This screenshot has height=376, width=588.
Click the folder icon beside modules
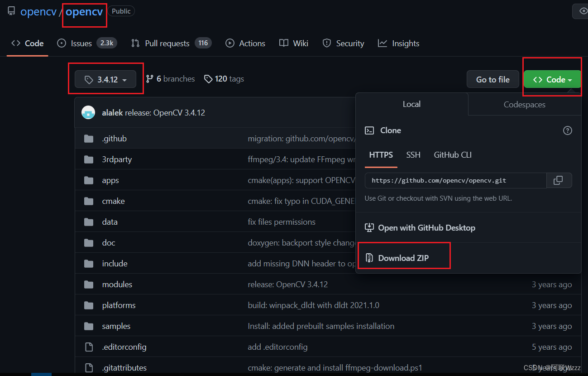[88, 284]
